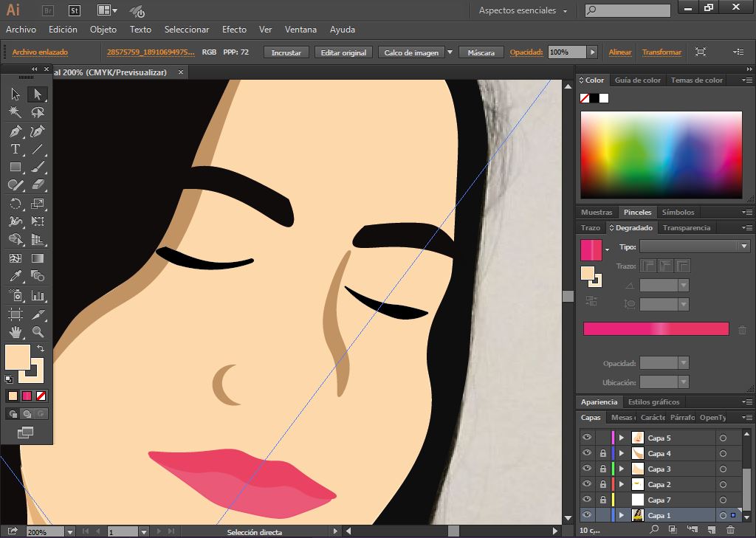Select the Hand tool
Image resolution: width=756 pixels, height=538 pixels.
point(16,332)
